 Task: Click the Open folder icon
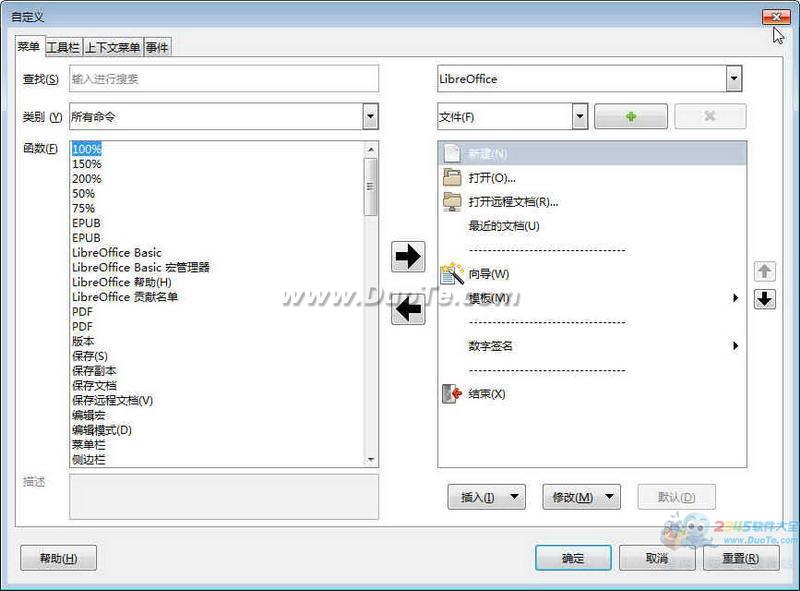(452, 177)
